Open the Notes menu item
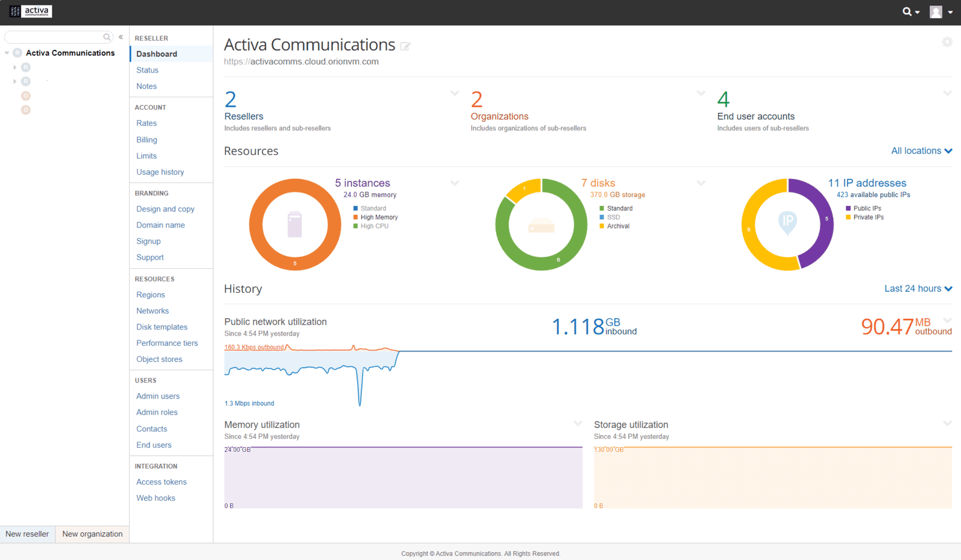The width and height of the screenshot is (961, 560). [x=147, y=86]
